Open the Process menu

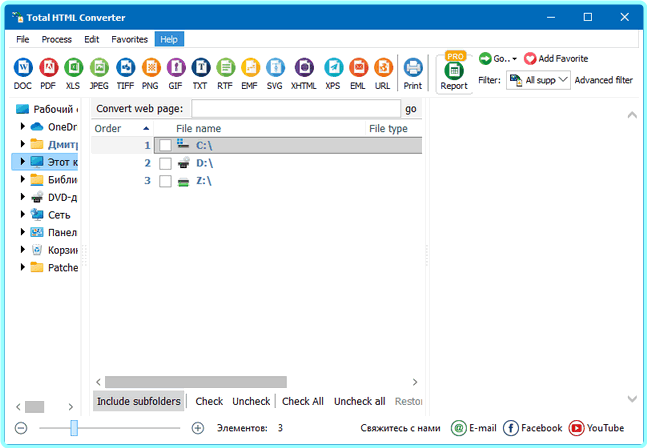click(56, 39)
